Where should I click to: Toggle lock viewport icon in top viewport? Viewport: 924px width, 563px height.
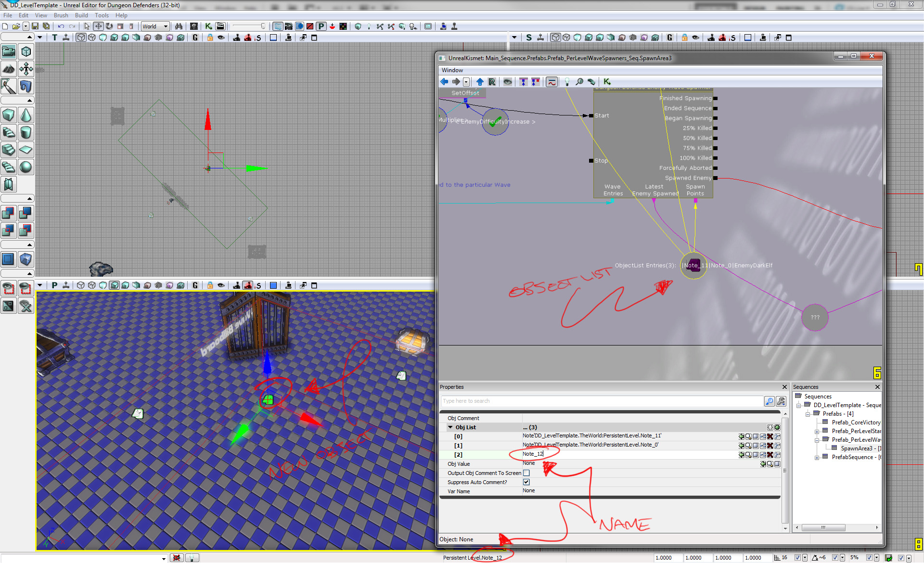[210, 38]
